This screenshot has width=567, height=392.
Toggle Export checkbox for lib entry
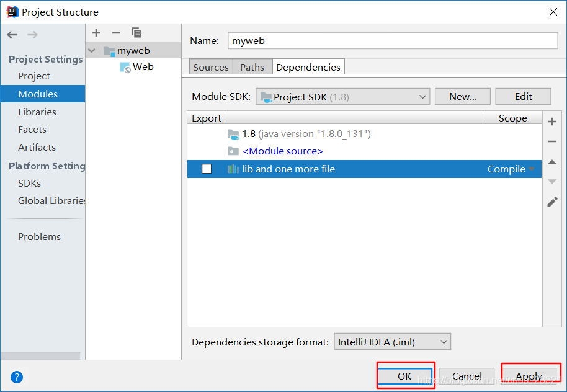(207, 169)
